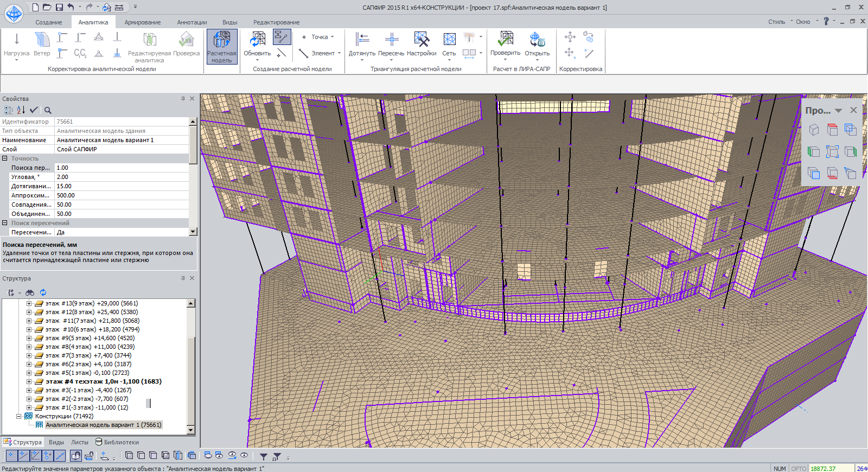The height and width of the screenshot is (472, 868).
Task: Click Проверить in the ЛИРА-САПР group
Action: [505, 44]
